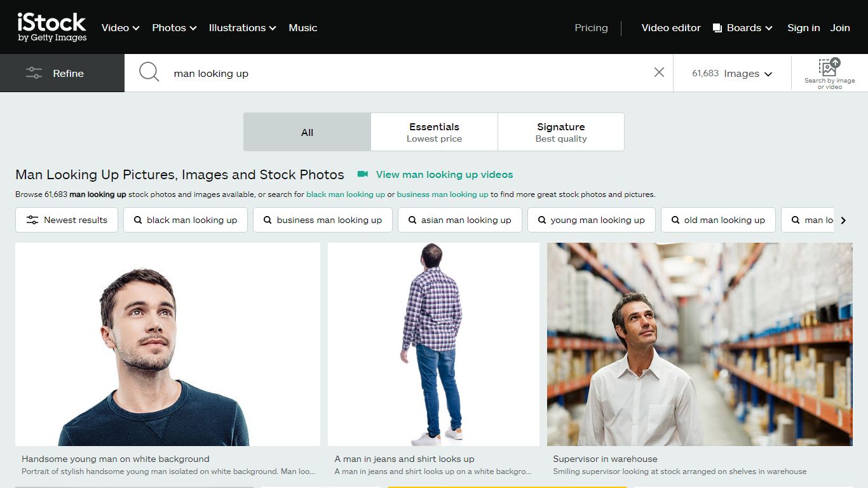868x488 pixels.
Task: Click Join
Action: [x=840, y=28]
